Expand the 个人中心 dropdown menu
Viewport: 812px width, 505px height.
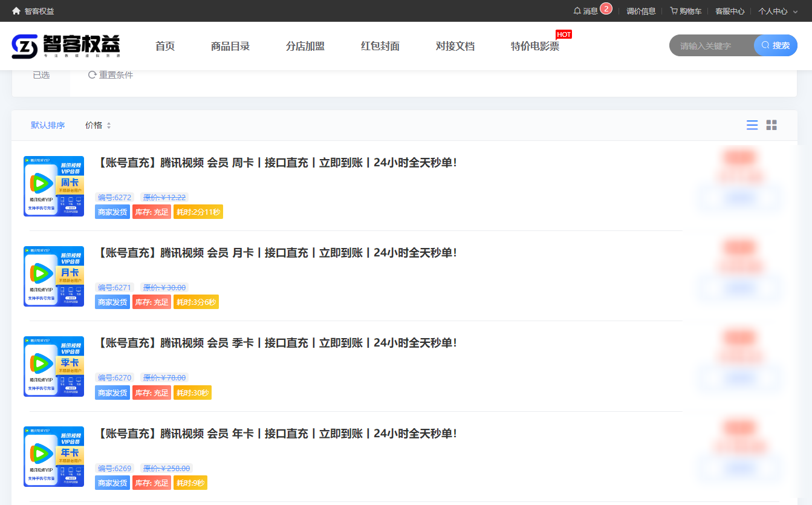(x=778, y=11)
